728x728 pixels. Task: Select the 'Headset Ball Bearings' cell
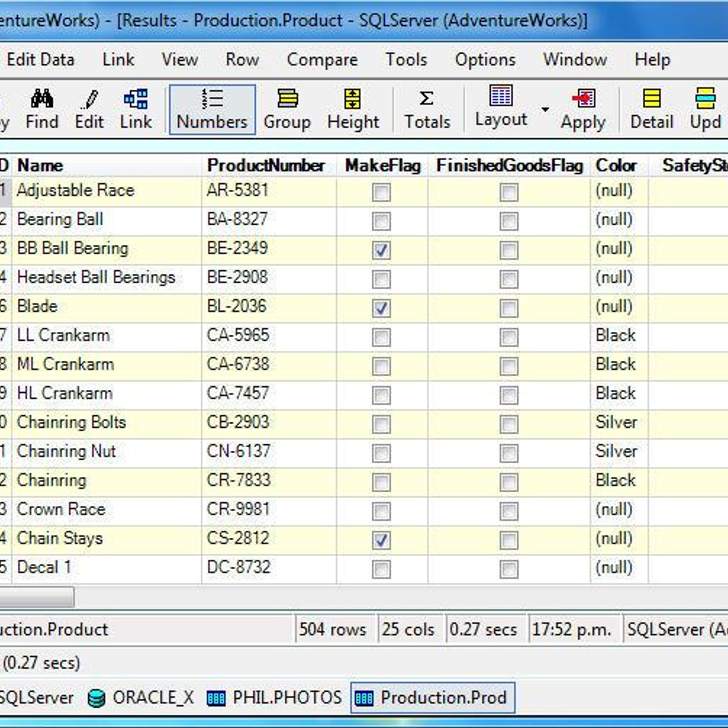click(x=106, y=278)
